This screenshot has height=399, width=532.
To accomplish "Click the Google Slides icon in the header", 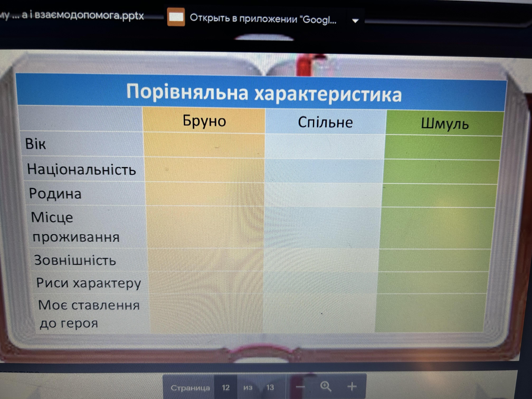I will tap(176, 17).
